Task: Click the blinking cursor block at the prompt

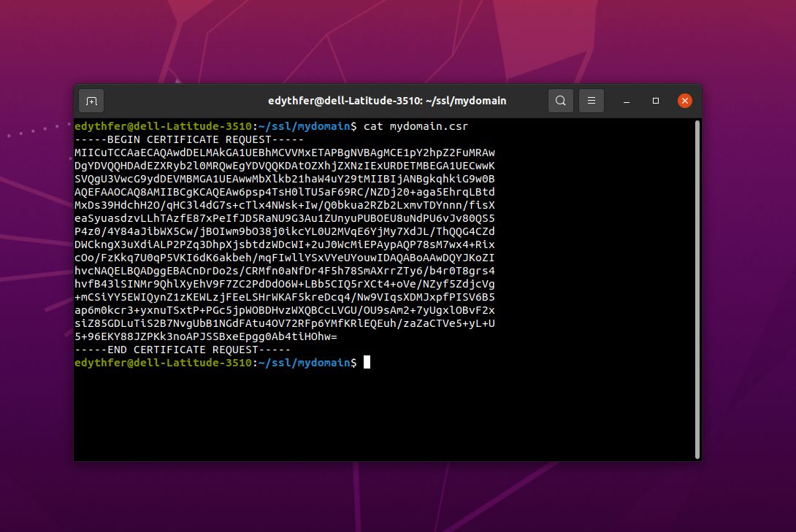Action: [x=367, y=363]
